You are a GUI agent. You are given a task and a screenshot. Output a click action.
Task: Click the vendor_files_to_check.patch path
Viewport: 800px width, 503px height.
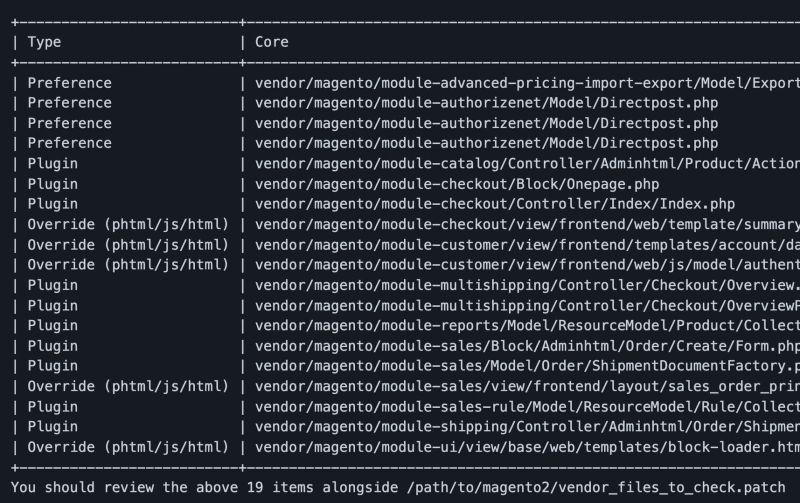596,488
